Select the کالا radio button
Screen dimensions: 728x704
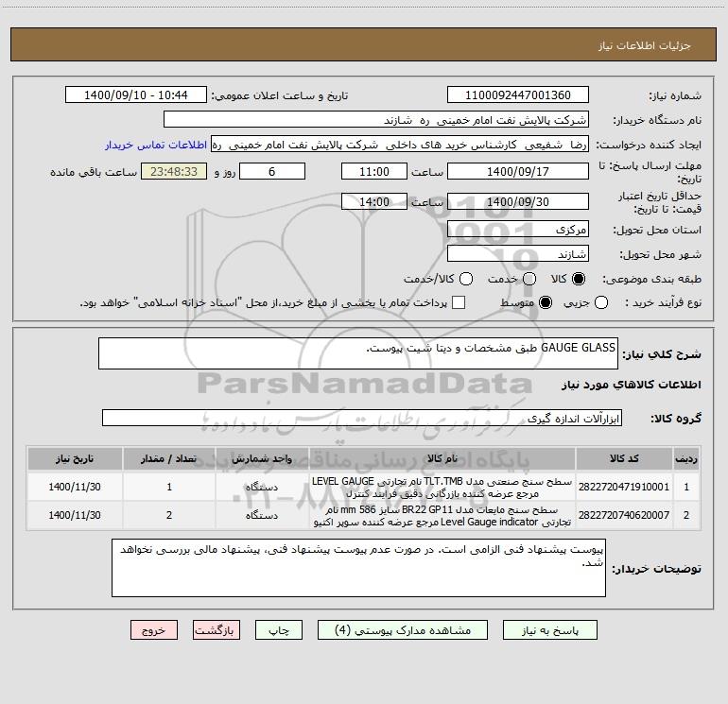579,279
